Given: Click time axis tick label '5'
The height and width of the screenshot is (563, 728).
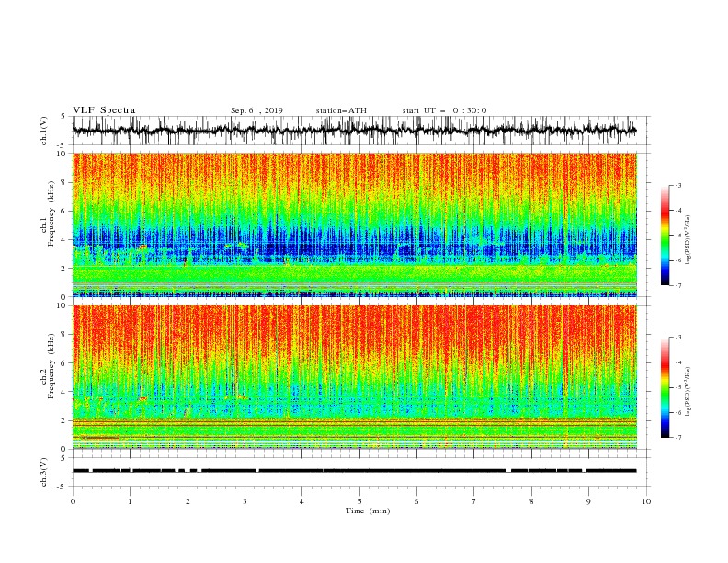Looking at the screenshot, I should (359, 501).
